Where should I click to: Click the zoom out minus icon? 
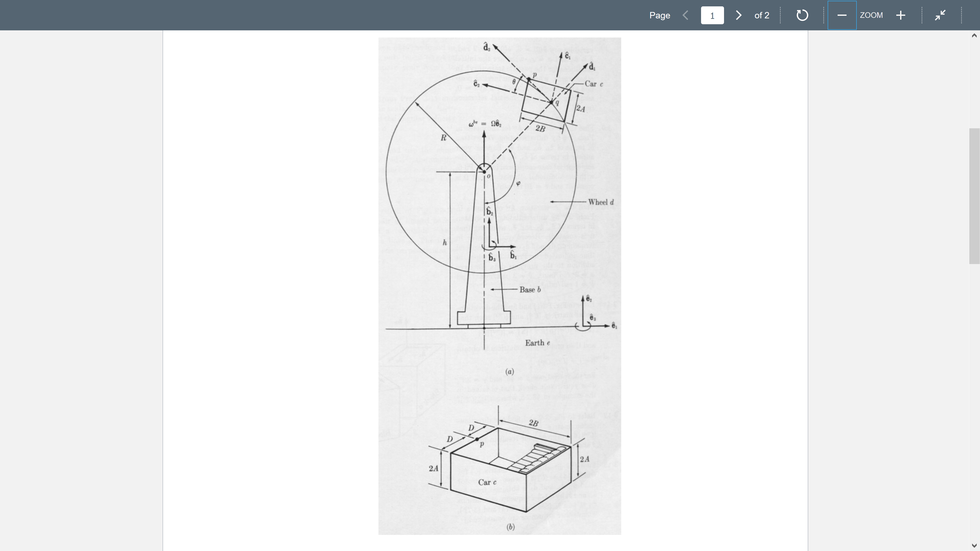point(842,15)
